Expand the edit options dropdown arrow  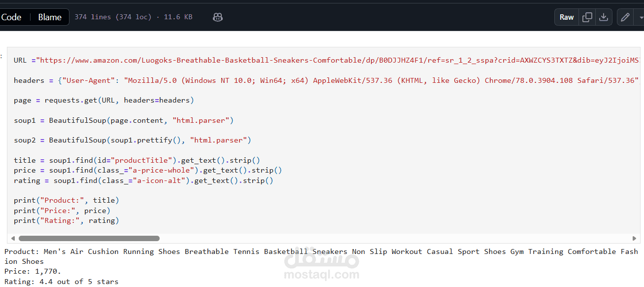[x=641, y=17]
